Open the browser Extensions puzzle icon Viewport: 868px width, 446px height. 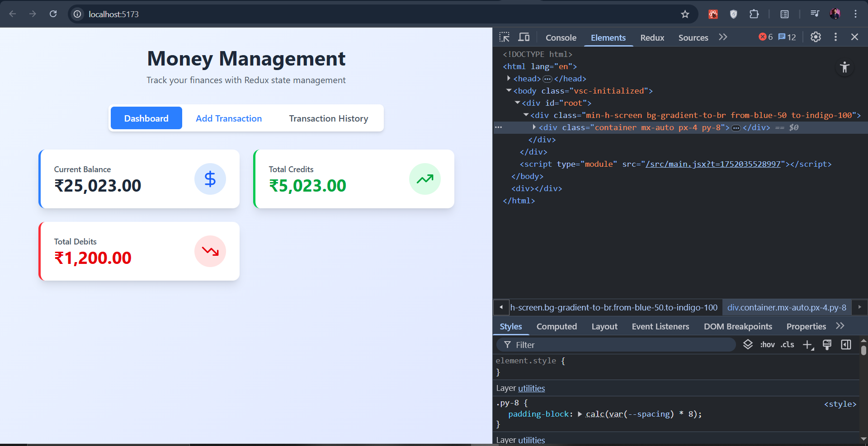(754, 14)
